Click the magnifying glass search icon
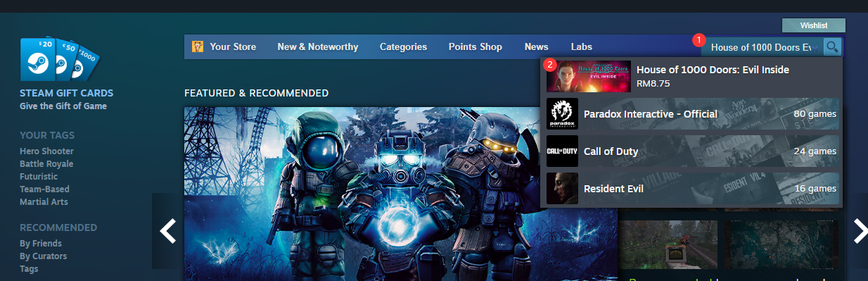868x281 pixels. click(832, 47)
